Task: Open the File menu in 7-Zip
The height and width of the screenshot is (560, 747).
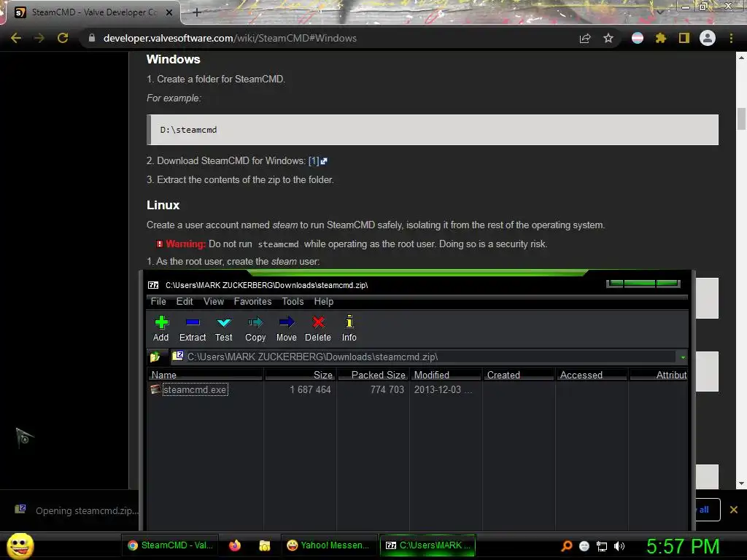Action: point(158,301)
